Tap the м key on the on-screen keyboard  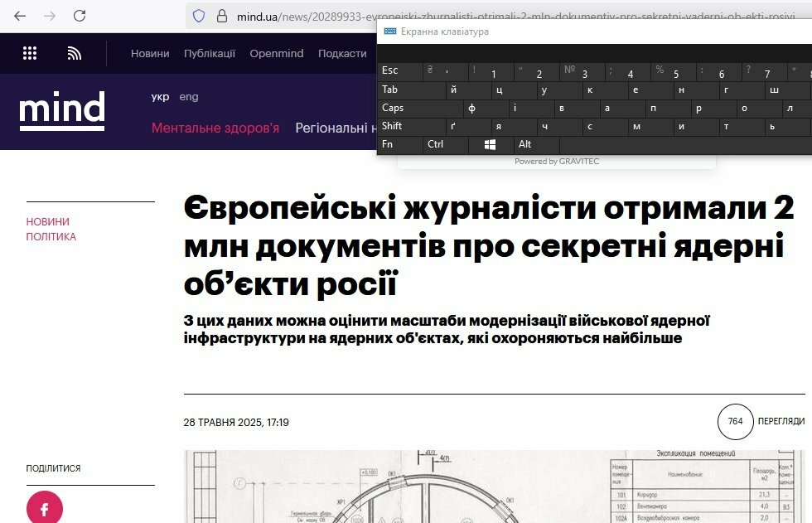coord(650,126)
